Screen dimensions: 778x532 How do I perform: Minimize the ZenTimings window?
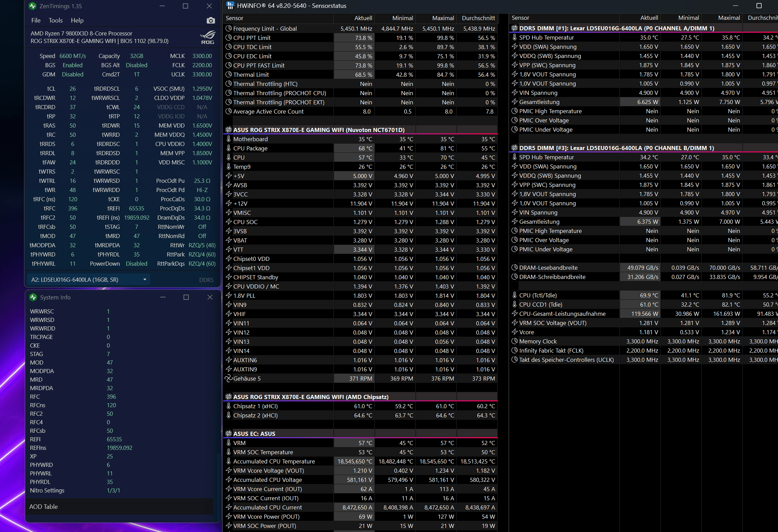pos(162,6)
